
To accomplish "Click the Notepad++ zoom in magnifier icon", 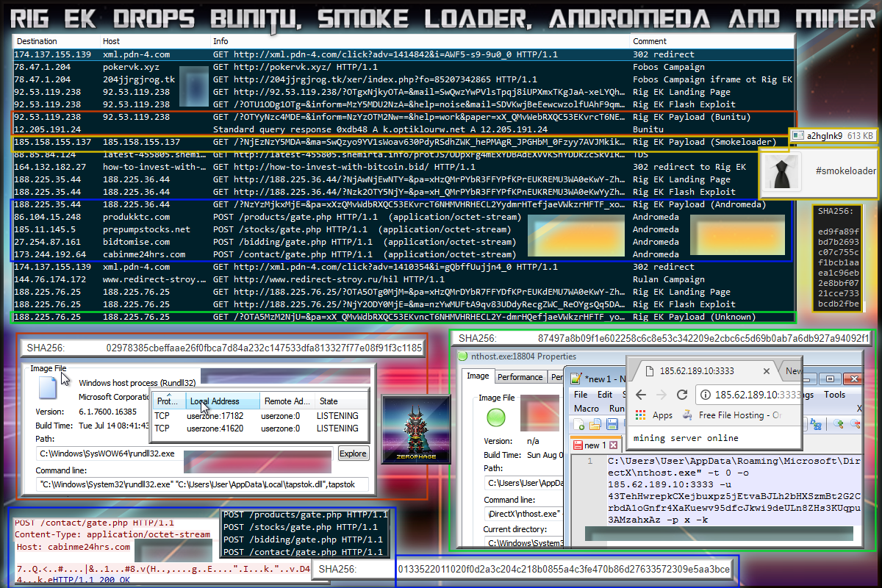I will (x=840, y=424).
